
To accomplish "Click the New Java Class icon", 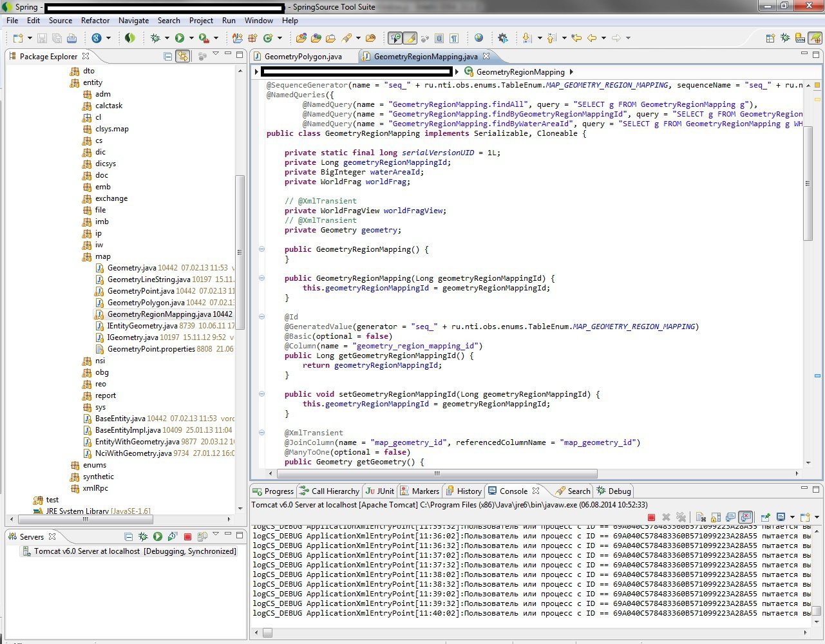I will 268,39.
